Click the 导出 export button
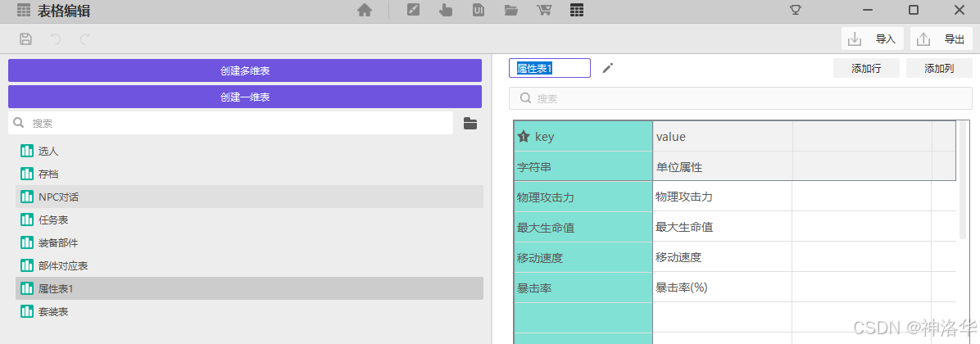 (x=941, y=39)
